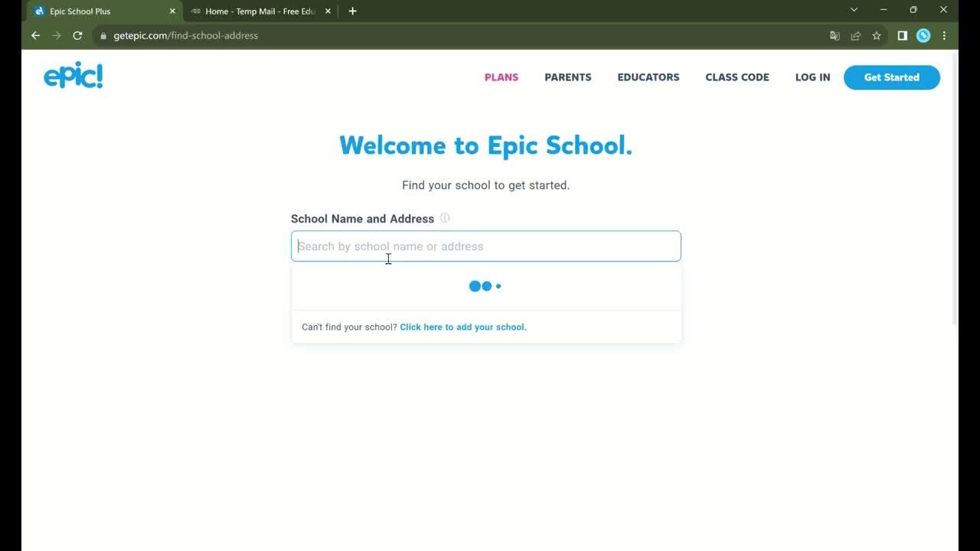Image resolution: width=980 pixels, height=551 pixels.
Task: Open the CLASS CODE page
Action: tap(737, 77)
